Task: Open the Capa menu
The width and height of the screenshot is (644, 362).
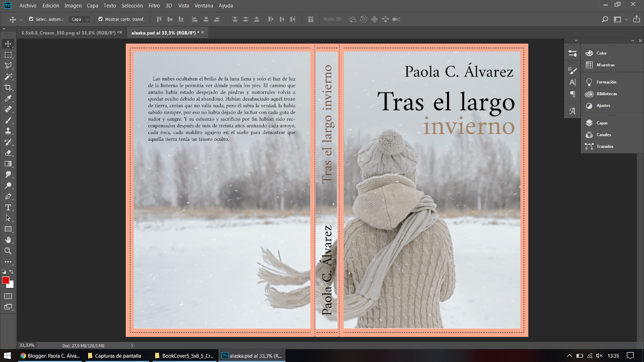Action: (93, 6)
